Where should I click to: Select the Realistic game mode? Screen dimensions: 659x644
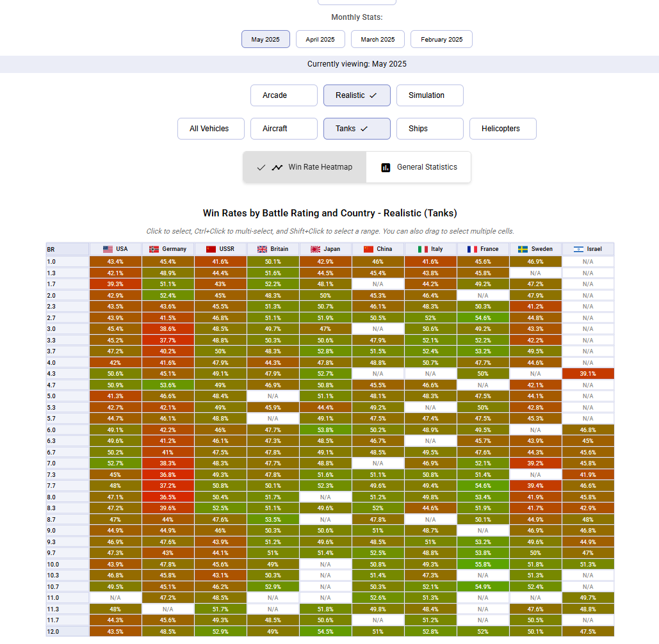pyautogui.click(x=357, y=95)
